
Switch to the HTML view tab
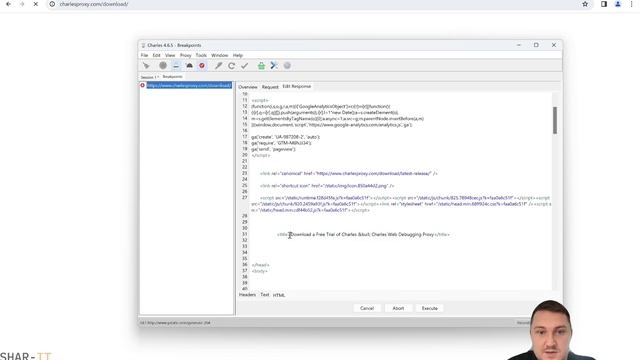(x=279, y=295)
